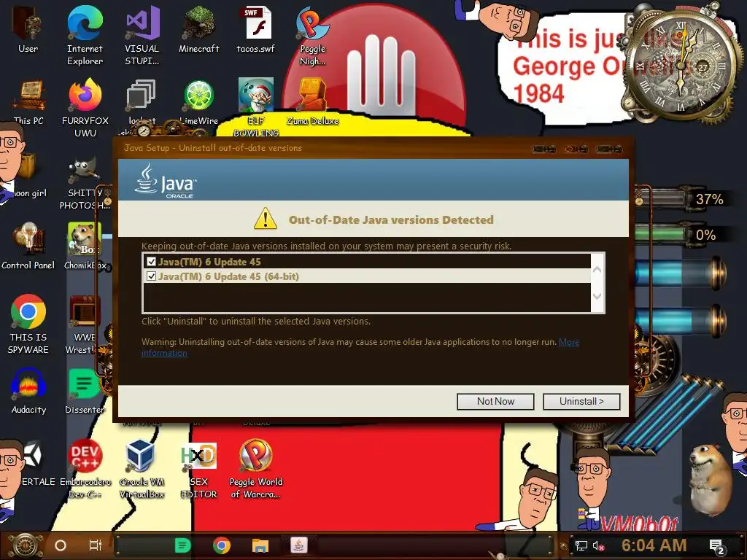Select the tacos.swf file icon
747x560 pixels.
256,28
